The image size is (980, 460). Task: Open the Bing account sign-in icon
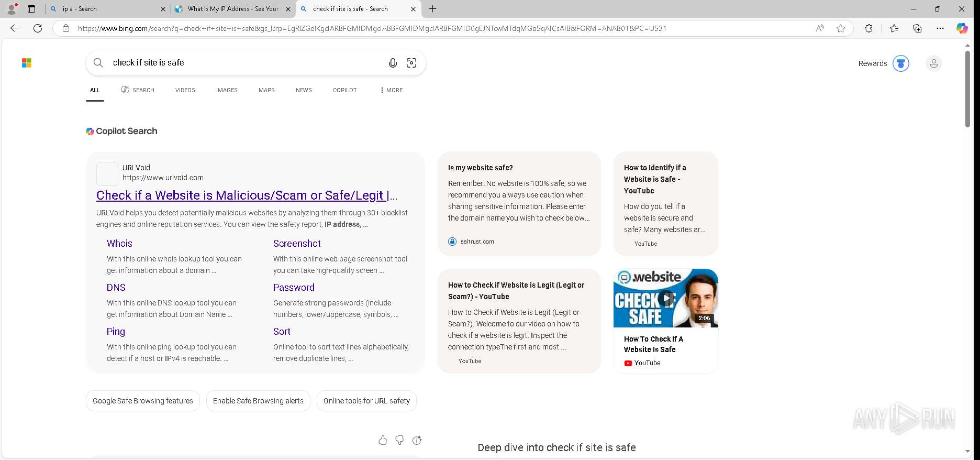click(933, 63)
